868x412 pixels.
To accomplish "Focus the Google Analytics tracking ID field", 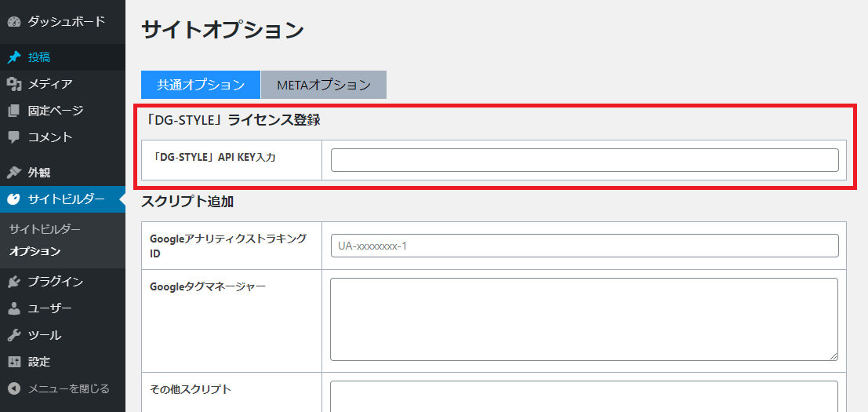I will (x=584, y=246).
